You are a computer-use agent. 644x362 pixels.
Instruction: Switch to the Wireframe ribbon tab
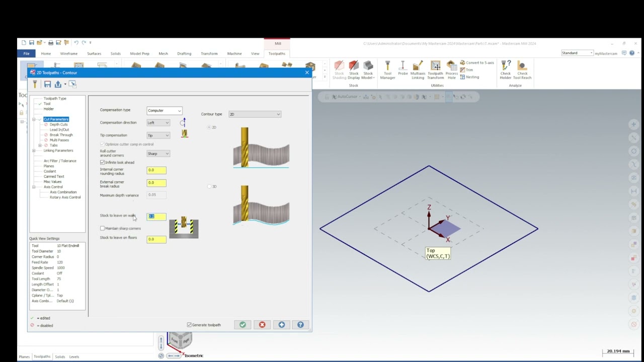69,53
